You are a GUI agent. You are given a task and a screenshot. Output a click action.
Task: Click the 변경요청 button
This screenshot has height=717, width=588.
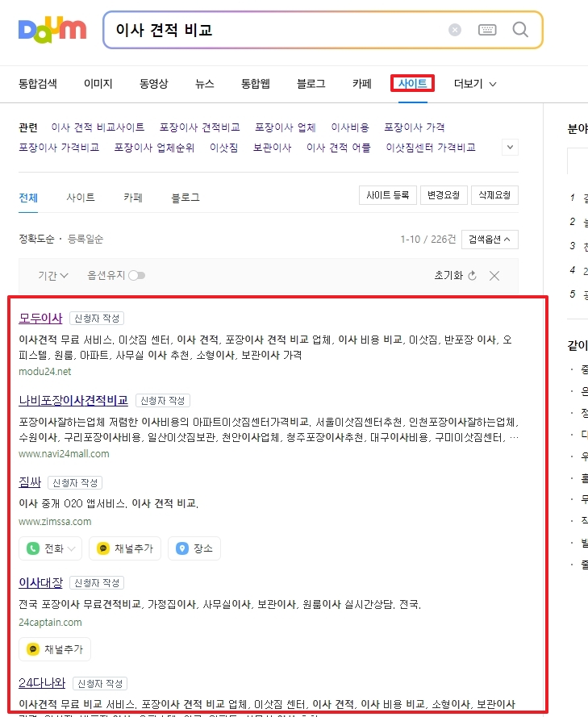(444, 195)
